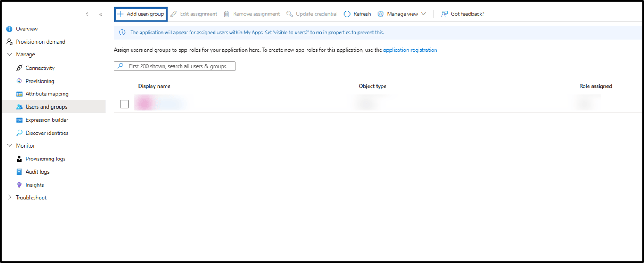Click the search all users & groups field
The width and height of the screenshot is (644, 263).
click(175, 66)
